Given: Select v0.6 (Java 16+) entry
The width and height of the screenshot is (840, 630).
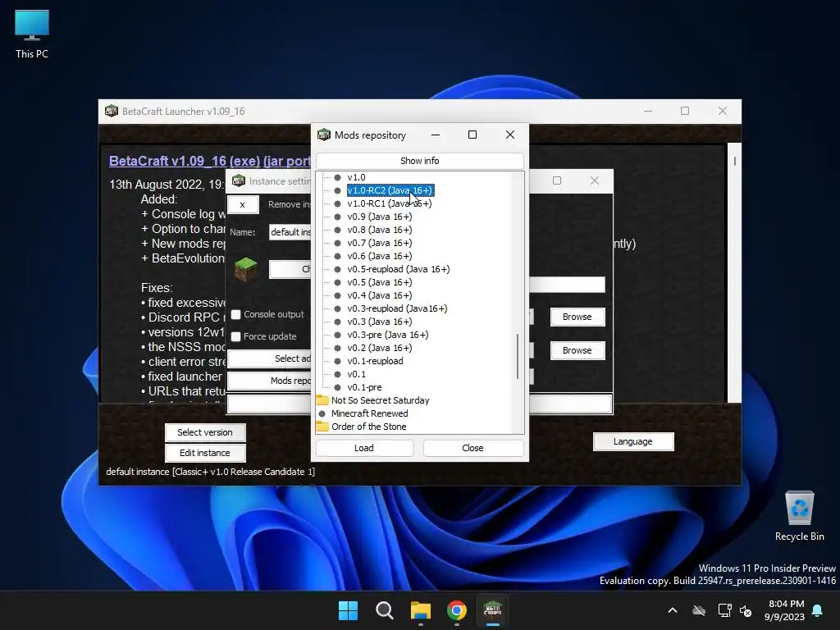Looking at the screenshot, I should [380, 256].
